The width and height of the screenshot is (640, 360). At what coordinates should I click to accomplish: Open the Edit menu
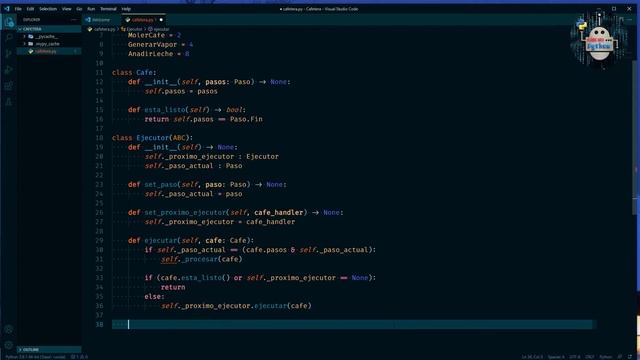tap(31, 9)
